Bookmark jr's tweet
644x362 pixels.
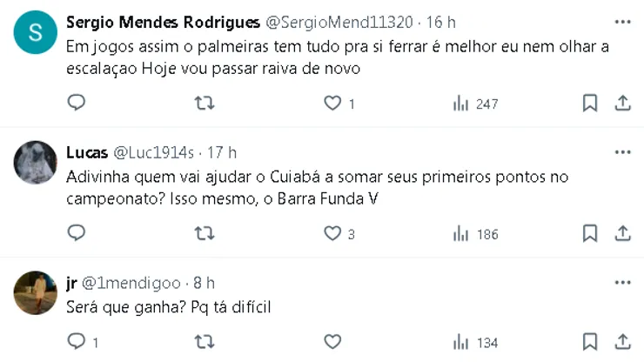(x=590, y=342)
